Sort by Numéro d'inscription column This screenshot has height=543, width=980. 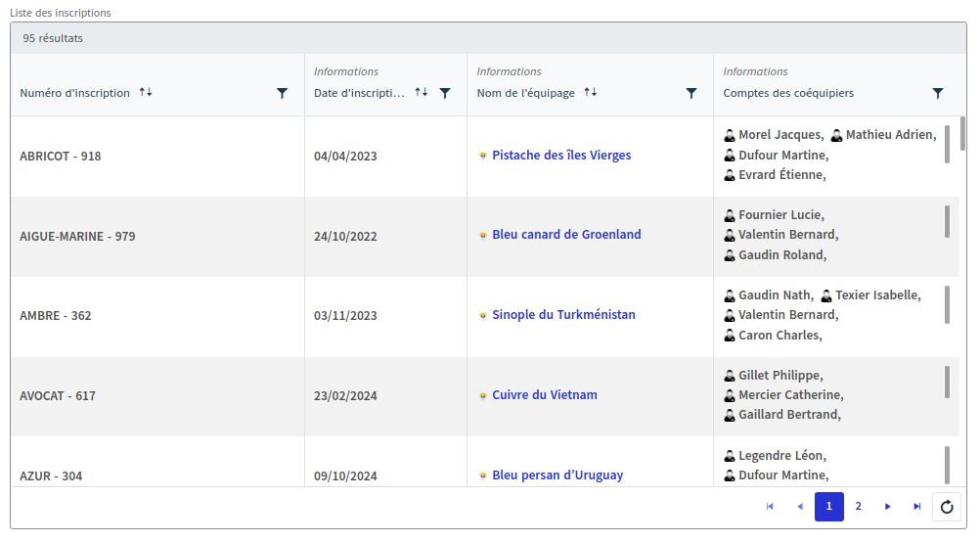point(146,93)
